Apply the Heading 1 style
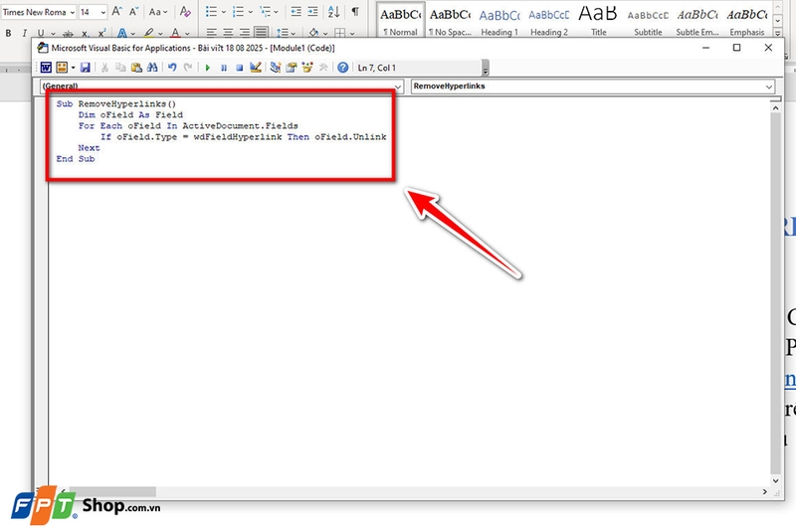Image resolution: width=796 pixels, height=532 pixels. tap(498, 20)
